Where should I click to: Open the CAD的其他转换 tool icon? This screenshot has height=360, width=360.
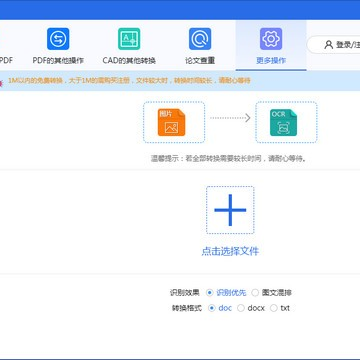coord(129,39)
